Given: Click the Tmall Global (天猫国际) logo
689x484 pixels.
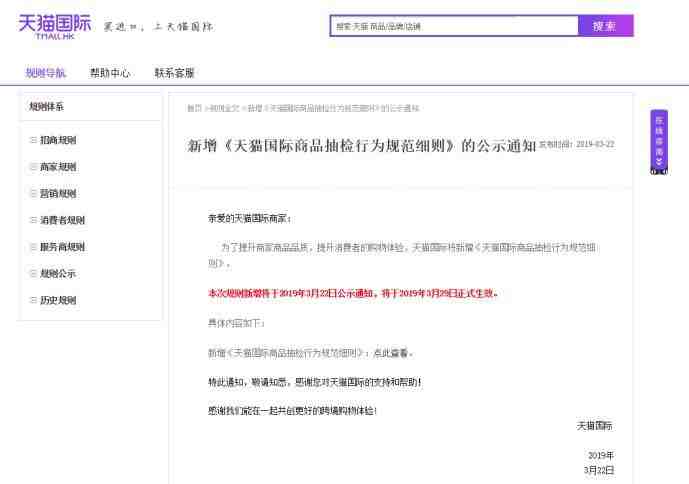Looking at the screenshot, I should (x=54, y=27).
